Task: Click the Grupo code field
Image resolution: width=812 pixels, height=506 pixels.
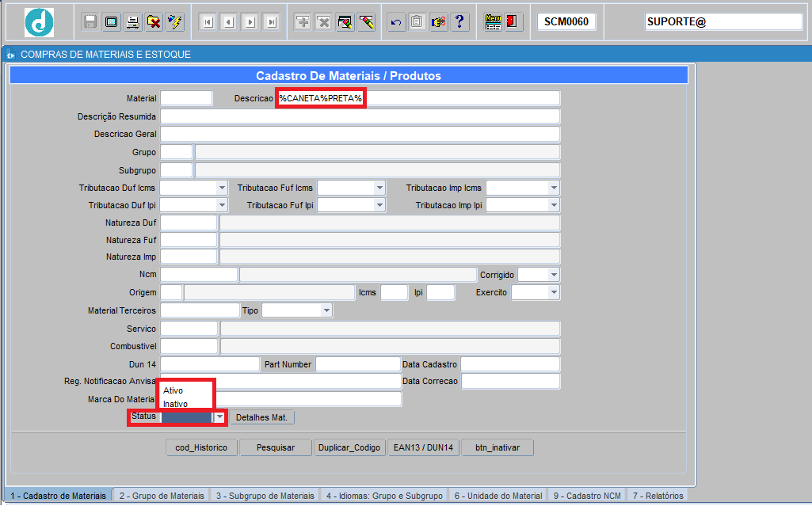Action: pyautogui.click(x=177, y=152)
